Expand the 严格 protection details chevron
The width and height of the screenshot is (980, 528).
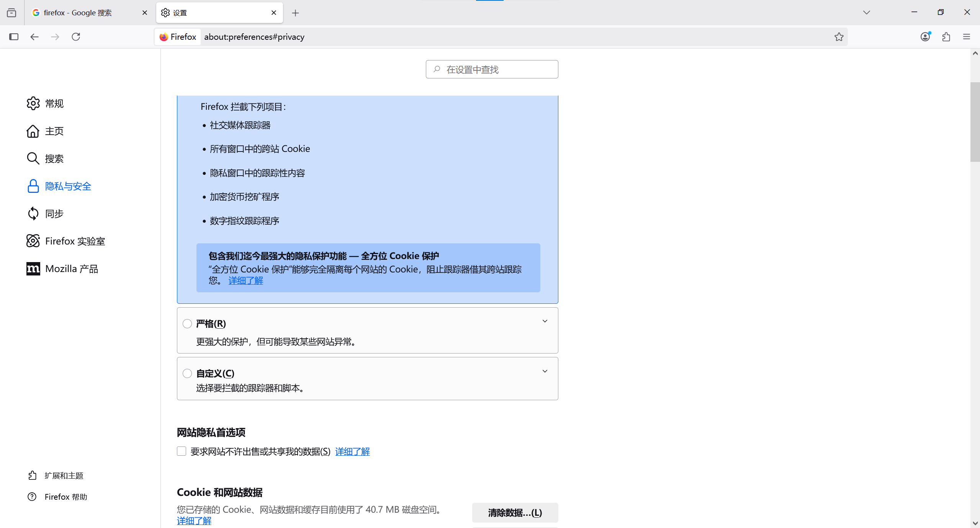(x=545, y=321)
